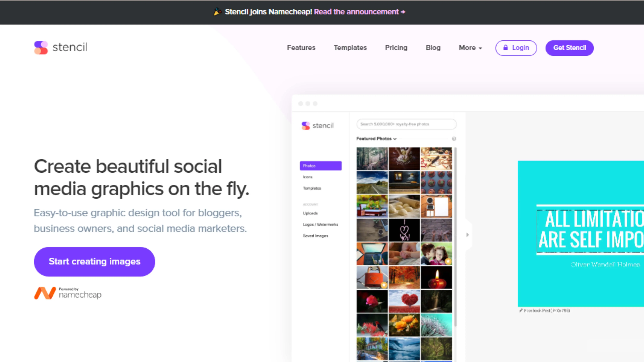Click the lock icon on the Login button
Screen dimensions: 644x362
[x=506, y=48]
